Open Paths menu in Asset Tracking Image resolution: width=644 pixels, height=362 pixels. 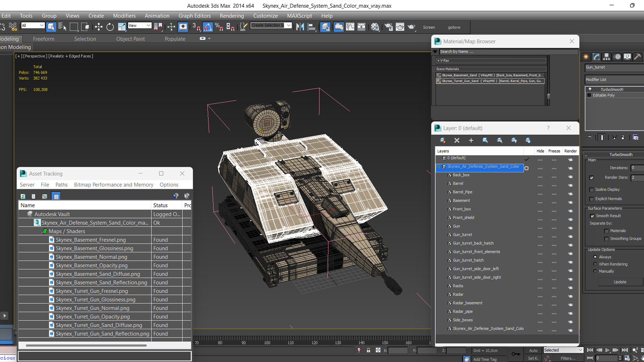pyautogui.click(x=61, y=185)
